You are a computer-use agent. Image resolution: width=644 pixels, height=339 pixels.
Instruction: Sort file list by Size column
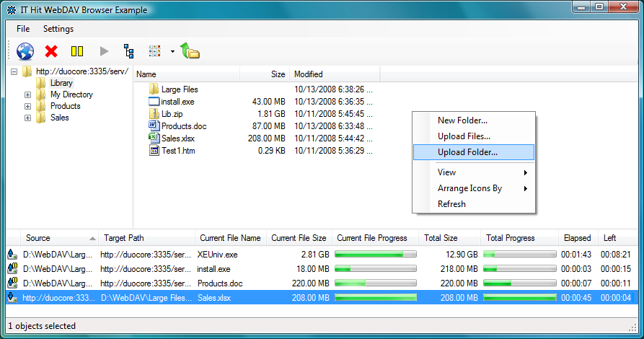tap(265, 74)
